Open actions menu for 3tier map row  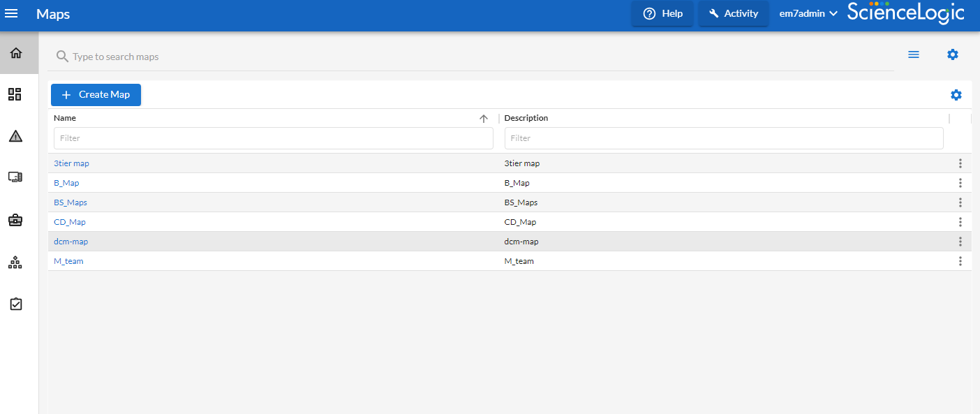pos(960,163)
